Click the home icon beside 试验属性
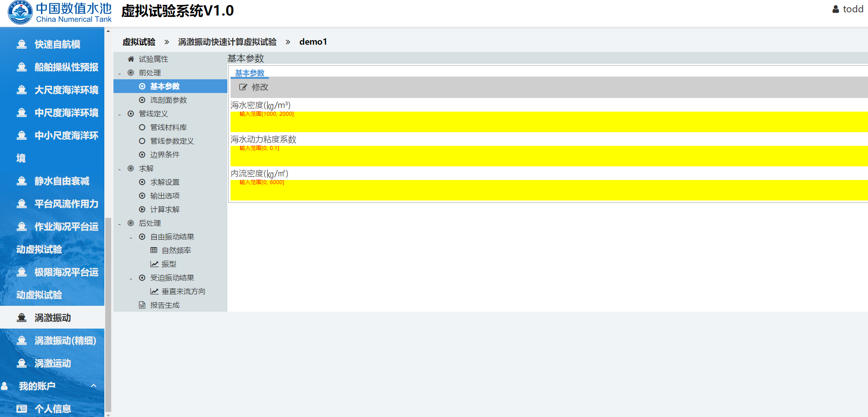The width and height of the screenshot is (868, 417). click(x=131, y=59)
